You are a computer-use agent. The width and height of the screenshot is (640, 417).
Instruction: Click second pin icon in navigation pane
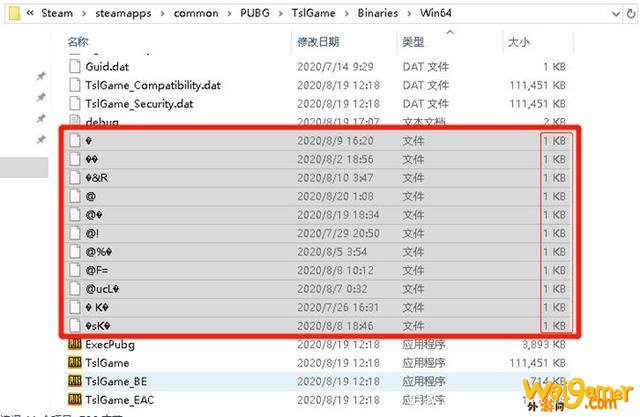click(x=41, y=97)
